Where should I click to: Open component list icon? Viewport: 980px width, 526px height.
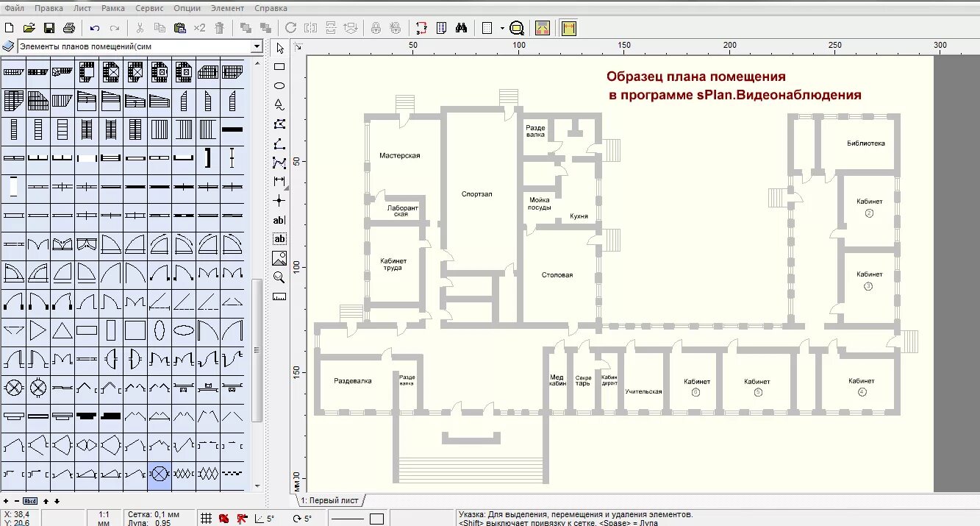(441, 28)
